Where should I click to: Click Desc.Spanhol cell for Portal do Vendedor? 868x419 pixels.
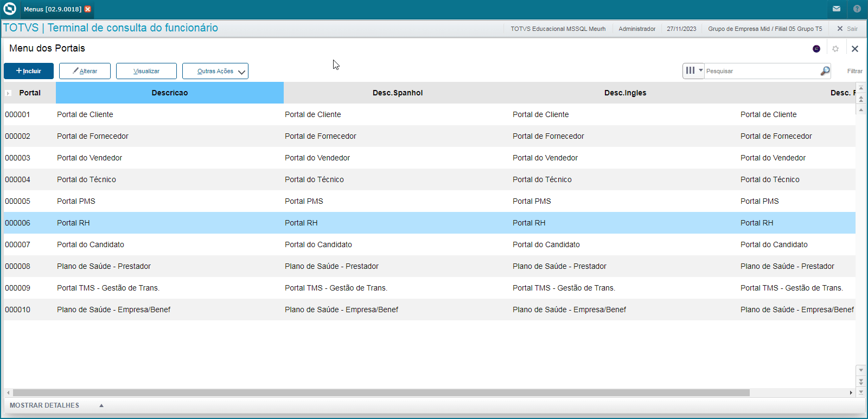tap(398, 158)
